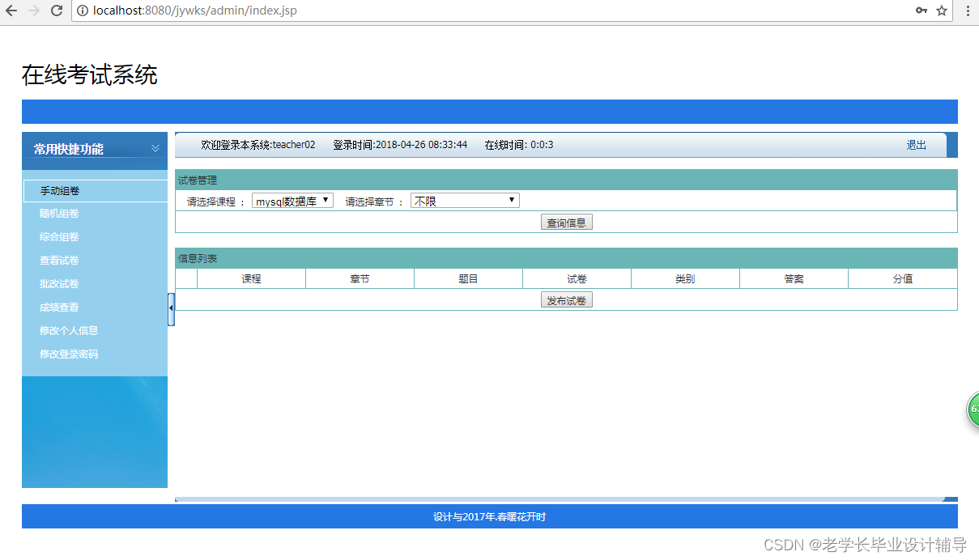Click the 发布试卷 publish button

coord(566,299)
